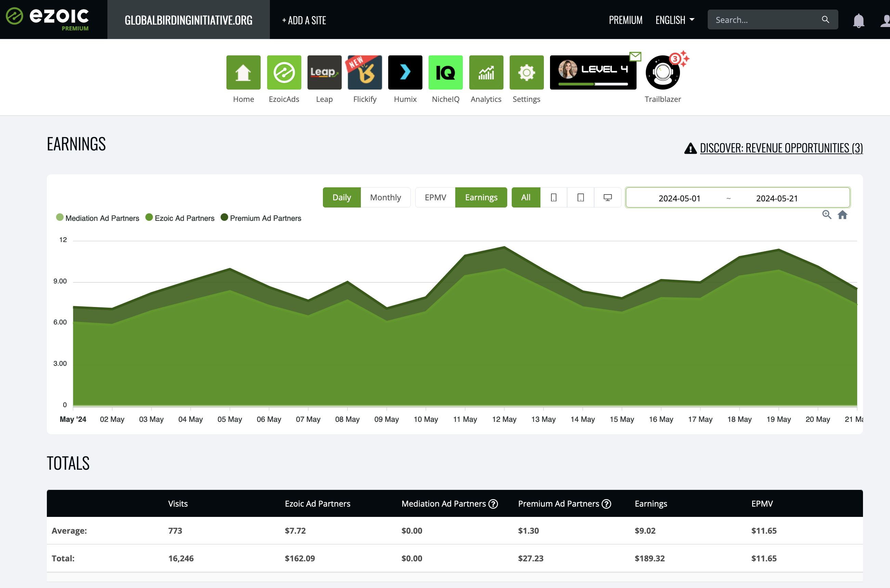Open the NicheIQ icon
Viewport: 890px width, 588px height.
tap(445, 72)
